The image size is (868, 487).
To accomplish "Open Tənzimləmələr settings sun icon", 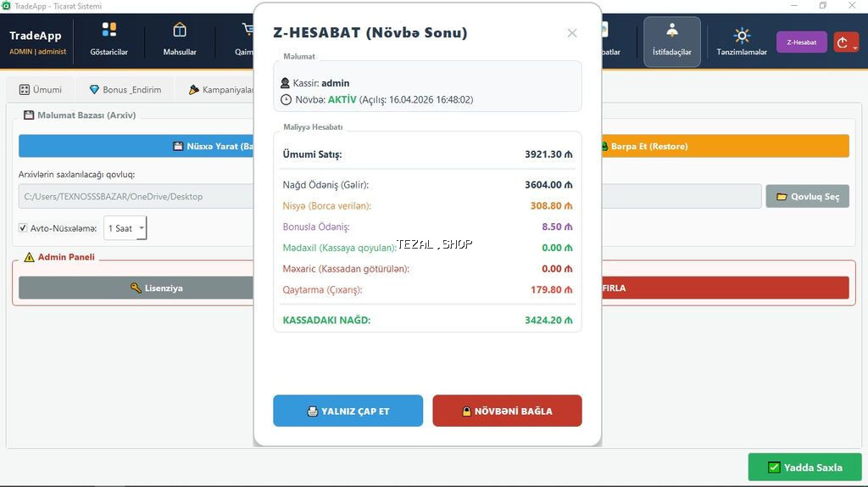I will click(741, 36).
